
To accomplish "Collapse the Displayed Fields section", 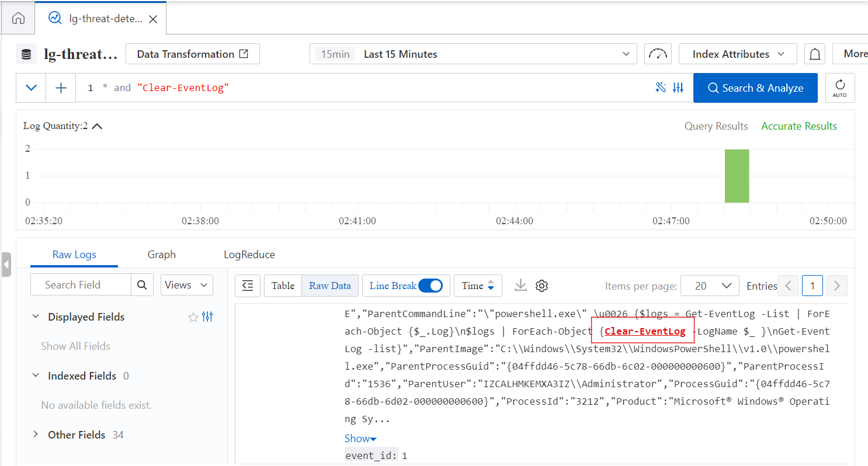I will click(36, 317).
